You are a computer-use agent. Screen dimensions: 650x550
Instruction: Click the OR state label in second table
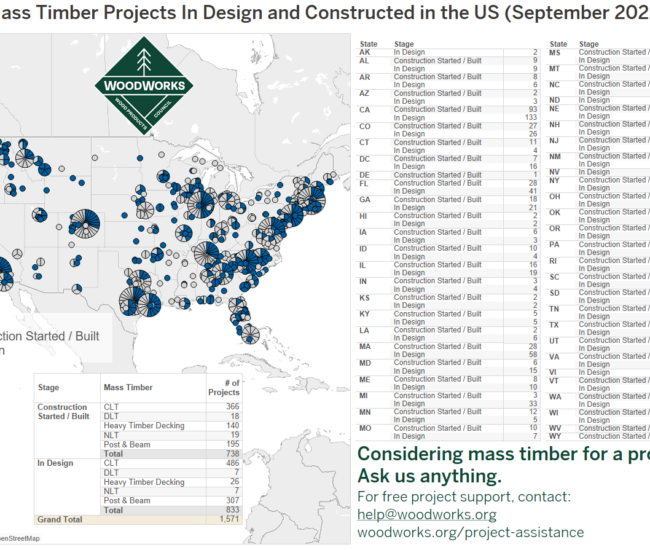coord(555,228)
